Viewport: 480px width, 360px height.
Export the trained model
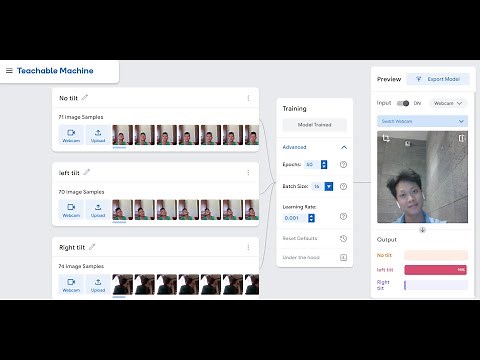pyautogui.click(x=438, y=79)
